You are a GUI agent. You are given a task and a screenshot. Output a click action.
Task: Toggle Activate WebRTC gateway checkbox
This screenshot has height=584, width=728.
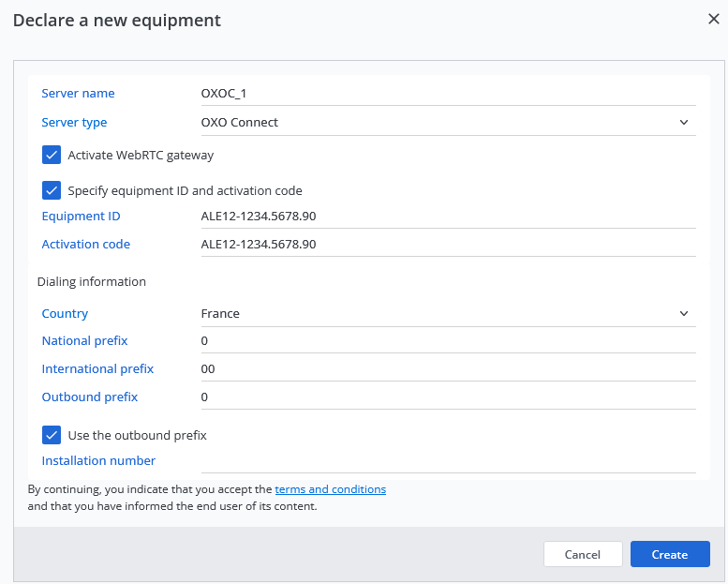(52, 155)
